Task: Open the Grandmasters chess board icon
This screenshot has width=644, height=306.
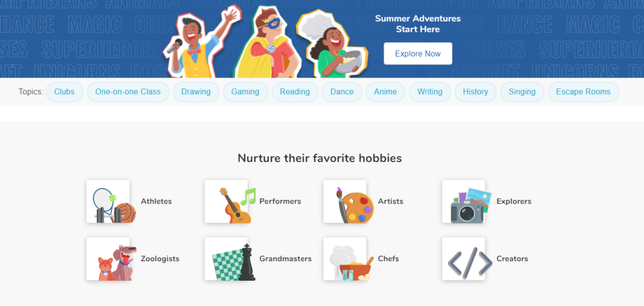Action: click(230, 259)
